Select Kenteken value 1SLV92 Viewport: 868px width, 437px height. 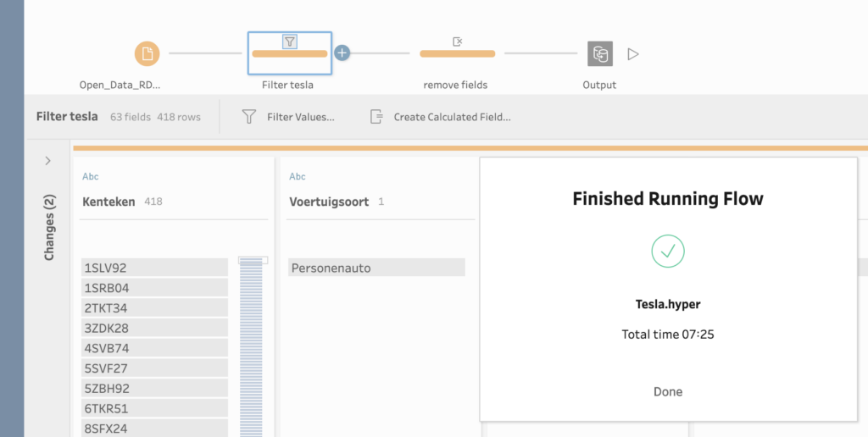[x=154, y=268]
